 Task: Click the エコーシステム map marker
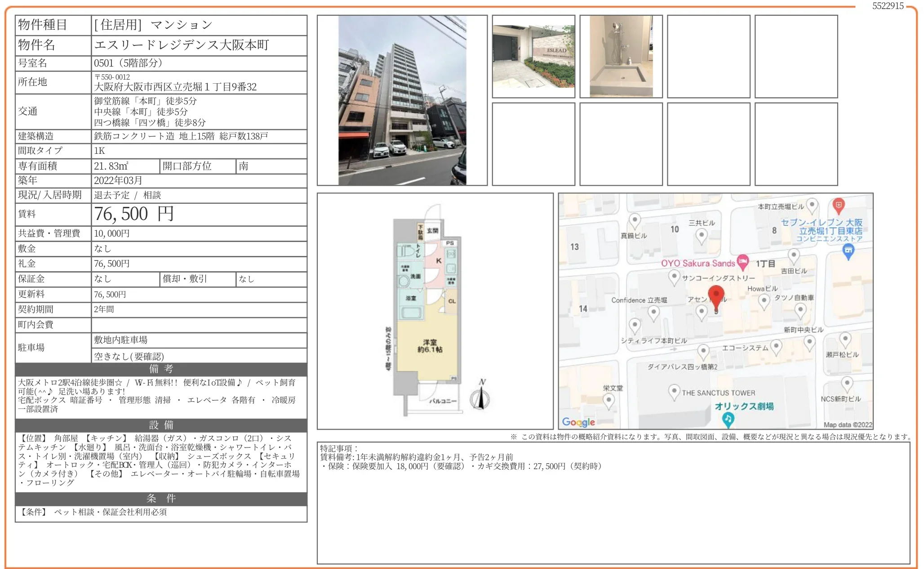tap(776, 346)
